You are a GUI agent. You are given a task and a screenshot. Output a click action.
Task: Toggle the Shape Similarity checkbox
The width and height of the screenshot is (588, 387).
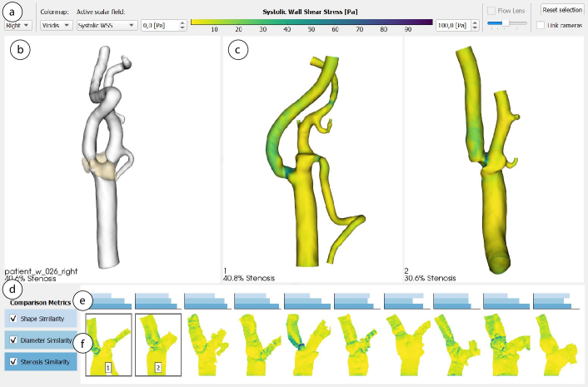coord(13,319)
